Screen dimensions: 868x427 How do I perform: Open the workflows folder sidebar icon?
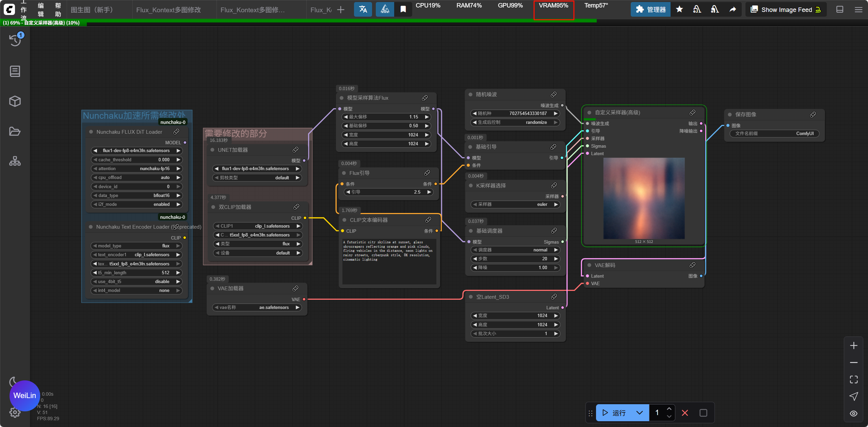click(15, 131)
